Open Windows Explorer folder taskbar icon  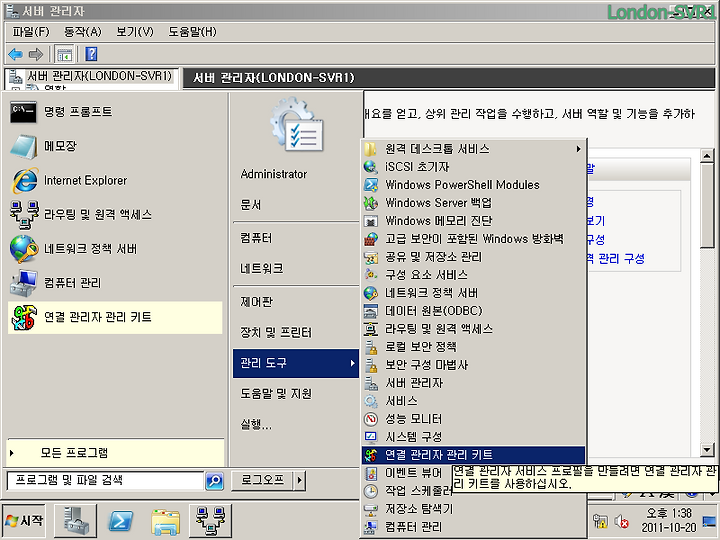(165, 522)
